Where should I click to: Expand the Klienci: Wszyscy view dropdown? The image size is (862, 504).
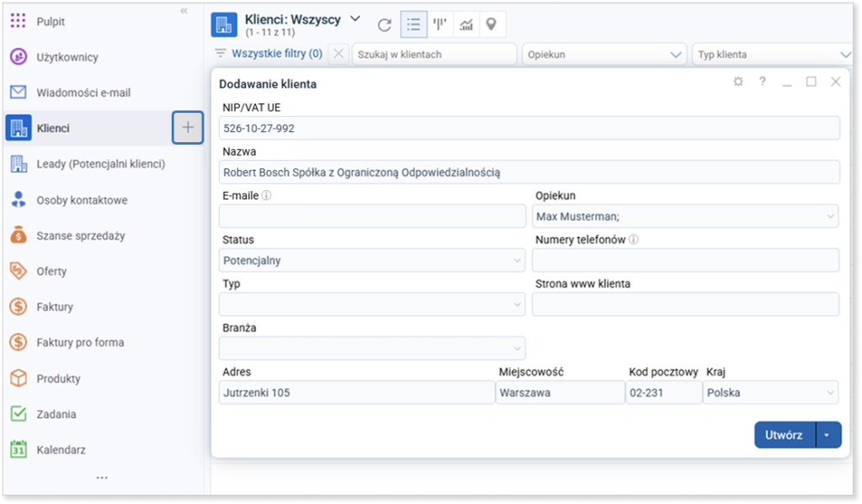pyautogui.click(x=356, y=19)
